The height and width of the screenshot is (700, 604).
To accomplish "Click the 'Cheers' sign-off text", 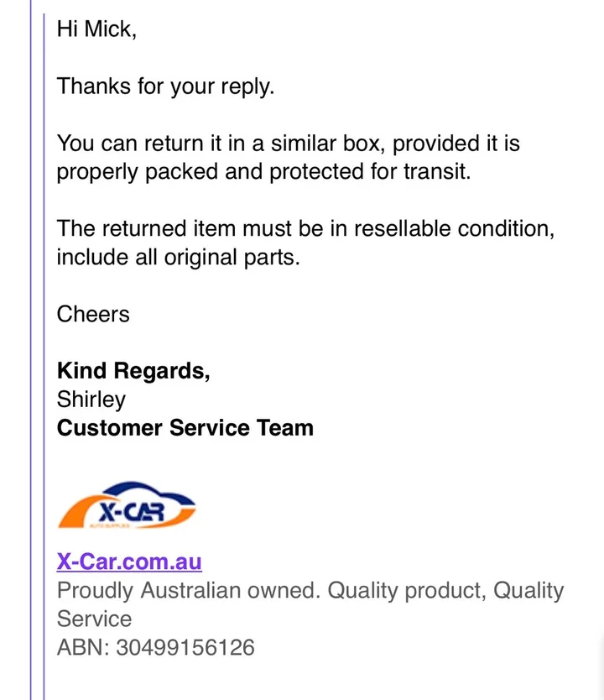I will pos(93,314).
